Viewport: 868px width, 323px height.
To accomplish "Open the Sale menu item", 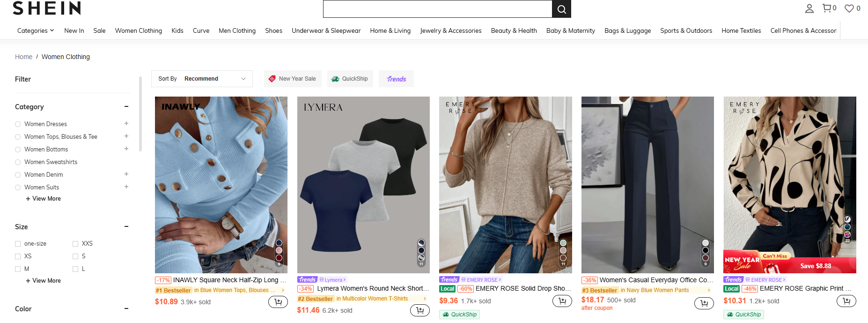I will tap(99, 30).
